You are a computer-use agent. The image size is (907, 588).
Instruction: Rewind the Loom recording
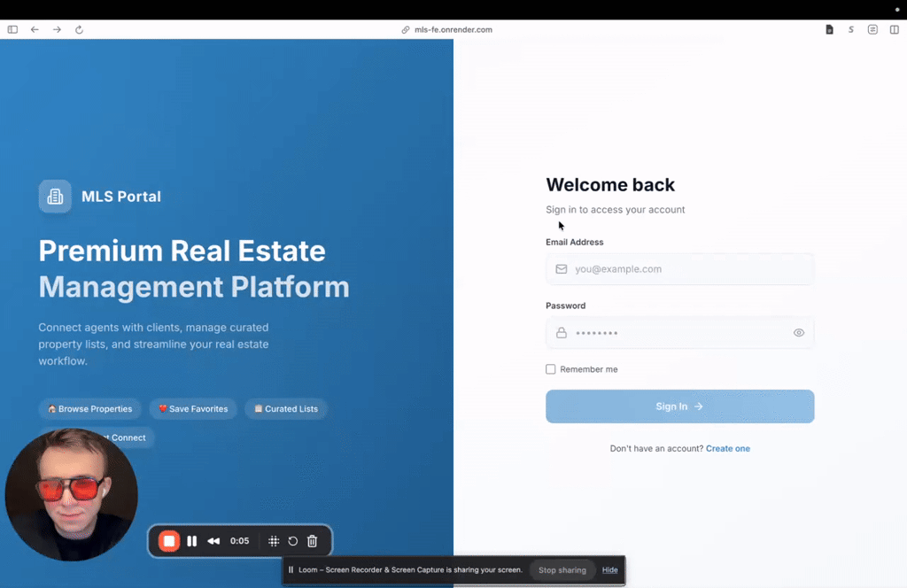point(213,540)
